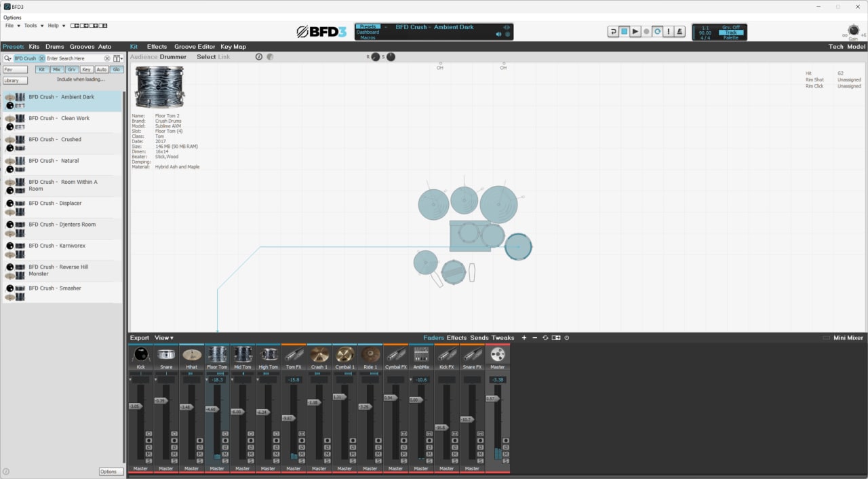Switch to the Kits browser tab
The image size is (868, 479).
(34, 47)
